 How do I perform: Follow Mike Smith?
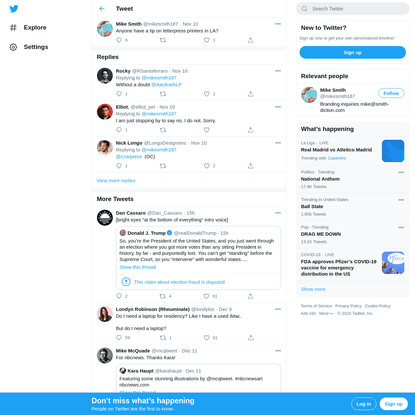pos(391,93)
